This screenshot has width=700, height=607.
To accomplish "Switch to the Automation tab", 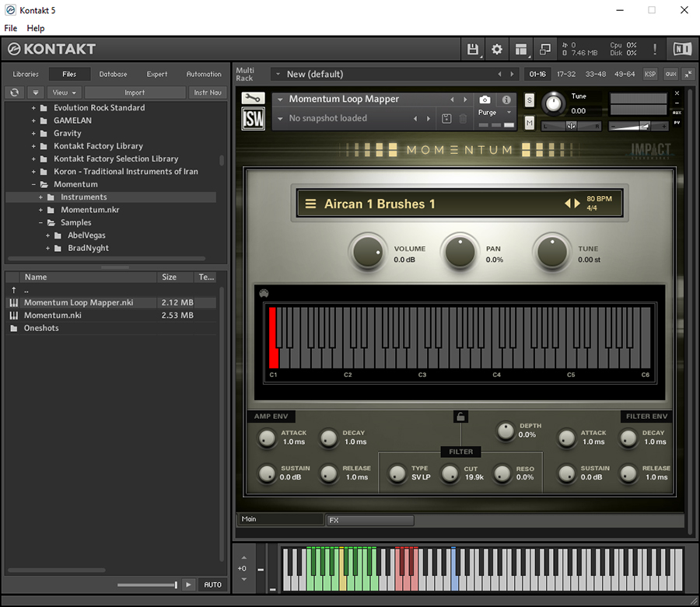I will (x=204, y=74).
